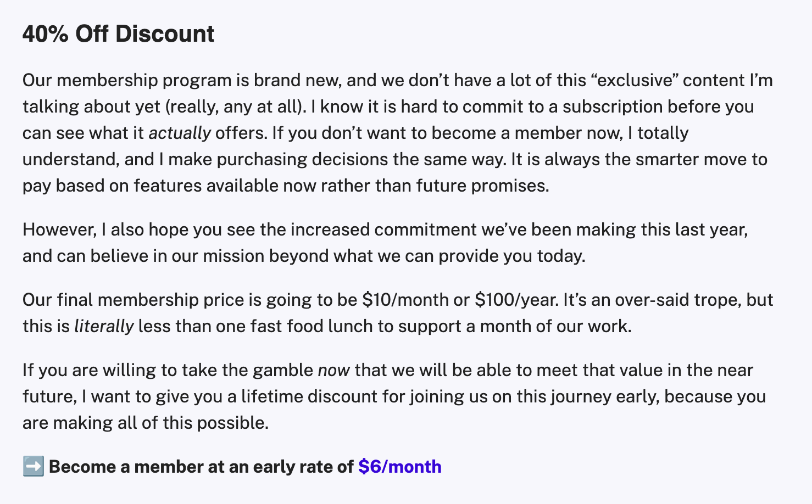Click the right-arrow emoji icon
Screen dimensions: 812x504
point(33,467)
